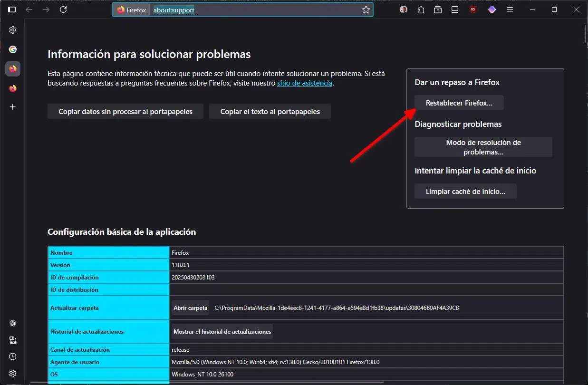
Task: Open 'Modo de resolución de problemas...'
Action: (483, 147)
